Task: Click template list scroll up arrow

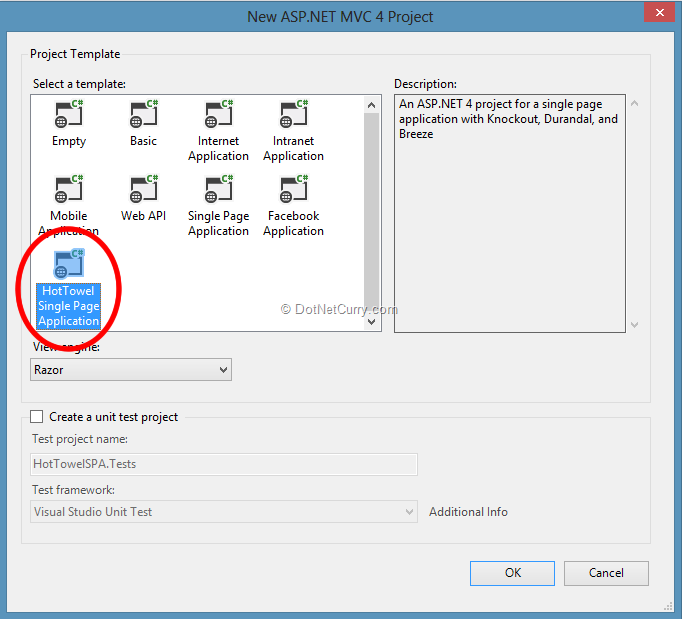Action: click(371, 105)
